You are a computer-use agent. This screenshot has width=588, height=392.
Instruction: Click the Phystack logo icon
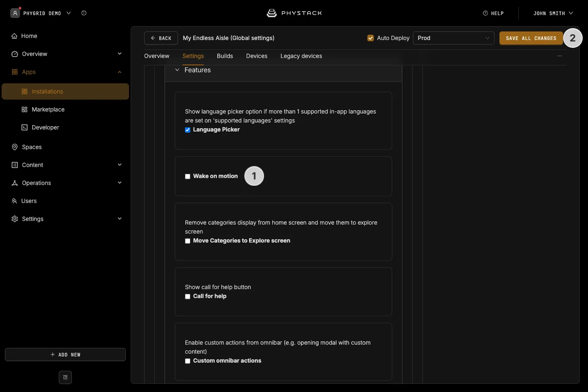pos(272,13)
